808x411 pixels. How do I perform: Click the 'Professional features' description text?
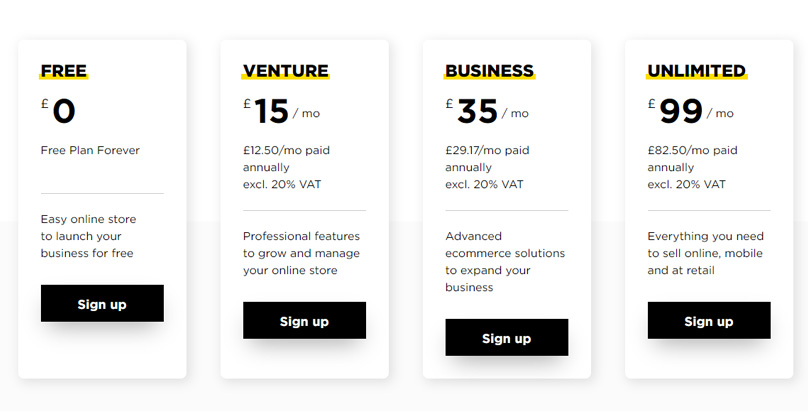tap(301, 253)
